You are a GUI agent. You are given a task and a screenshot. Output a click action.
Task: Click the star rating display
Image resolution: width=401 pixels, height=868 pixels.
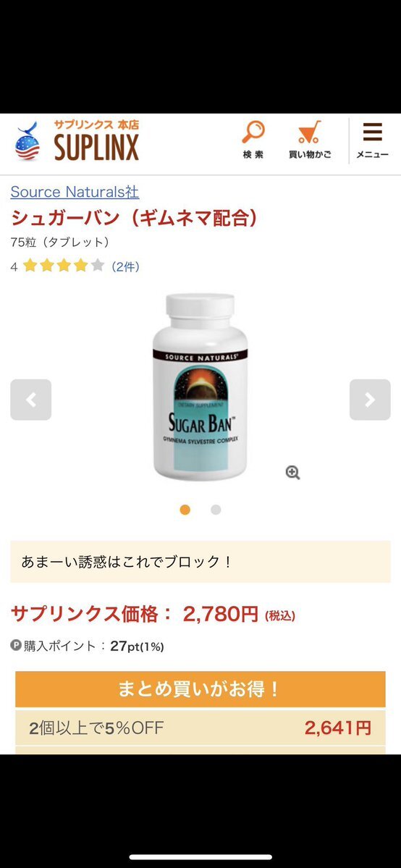coord(64,266)
